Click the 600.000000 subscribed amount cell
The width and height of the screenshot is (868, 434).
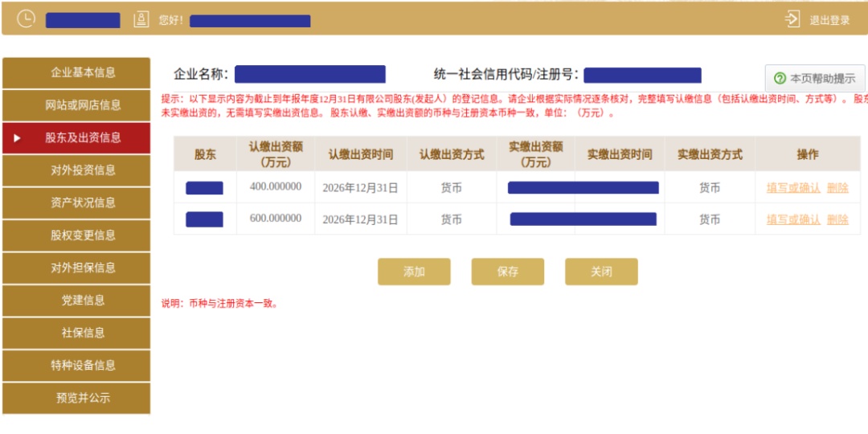click(276, 219)
